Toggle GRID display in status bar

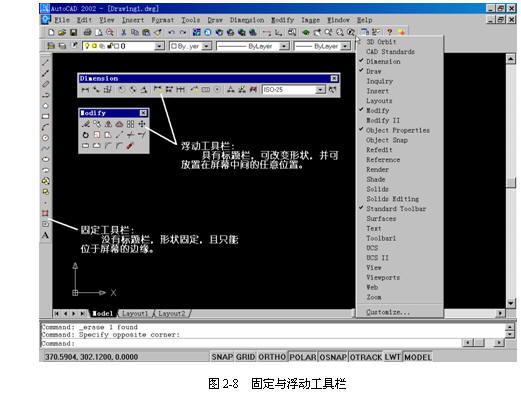click(x=246, y=357)
